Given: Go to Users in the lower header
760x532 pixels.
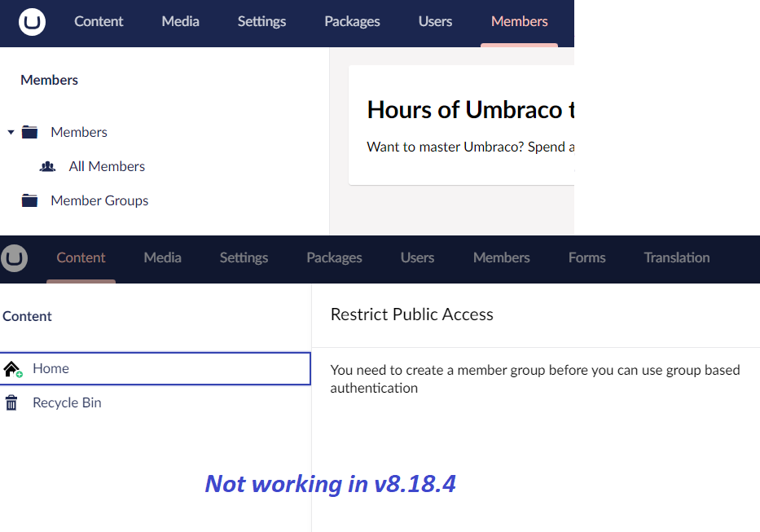Looking at the screenshot, I should (x=417, y=257).
